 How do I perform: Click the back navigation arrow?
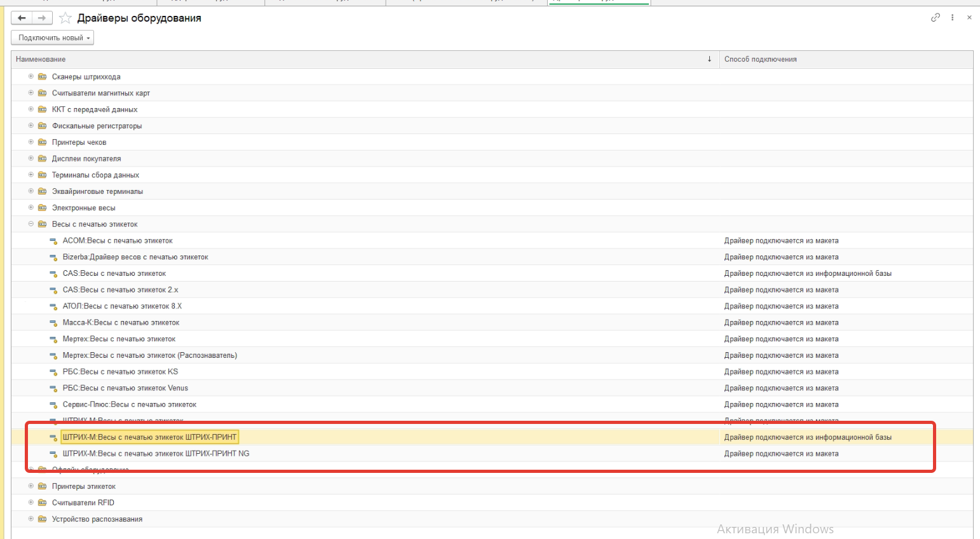22,18
